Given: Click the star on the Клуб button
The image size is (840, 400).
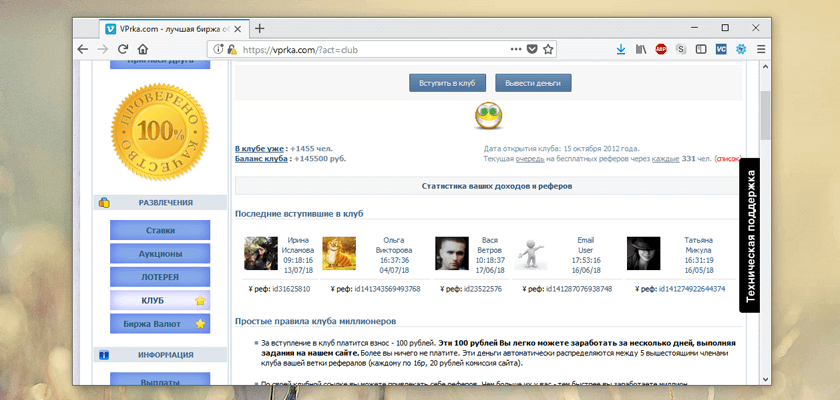Looking at the screenshot, I should [200, 301].
